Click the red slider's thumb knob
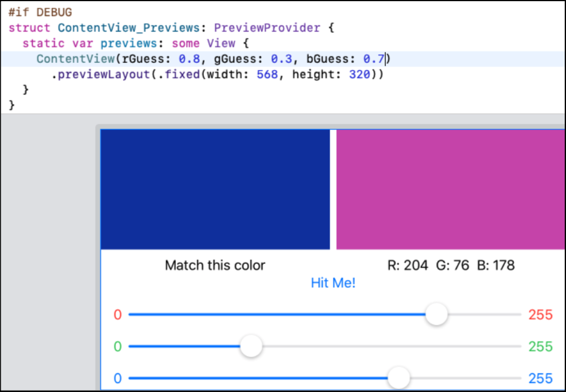 click(437, 314)
